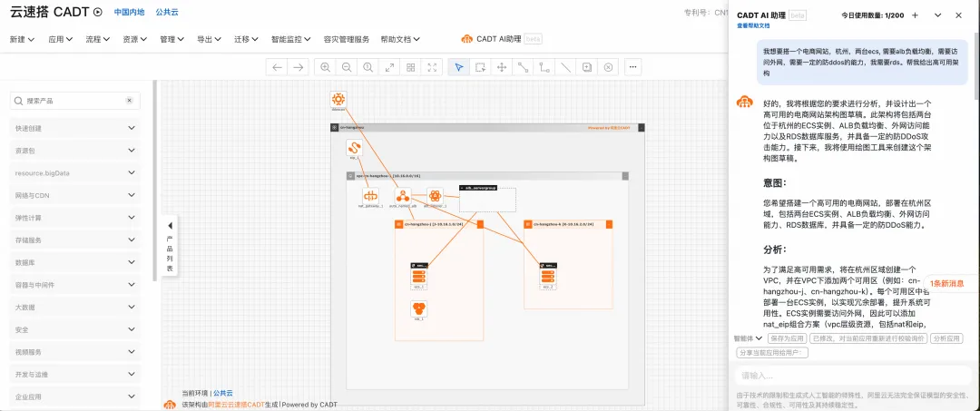Collapse AI assistant panel with chevron down

937,15
